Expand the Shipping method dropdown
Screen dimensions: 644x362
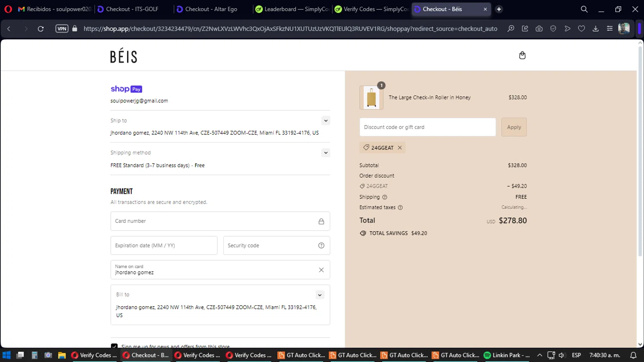click(x=326, y=153)
